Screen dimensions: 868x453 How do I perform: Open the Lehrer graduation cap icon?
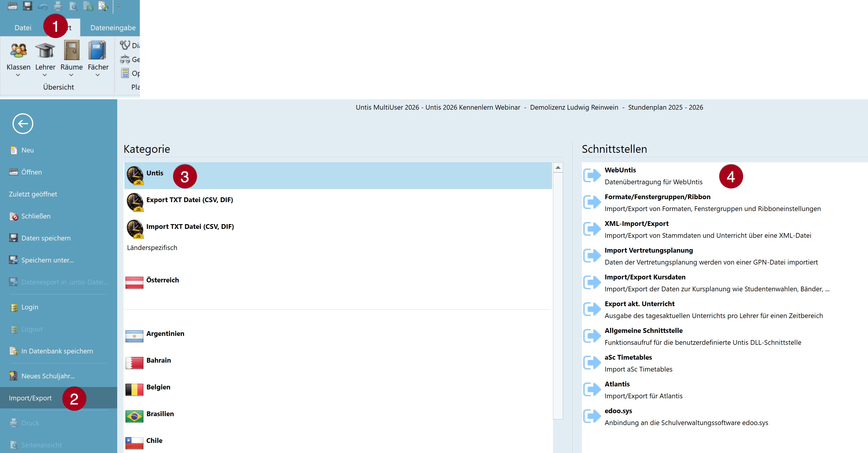tap(45, 51)
